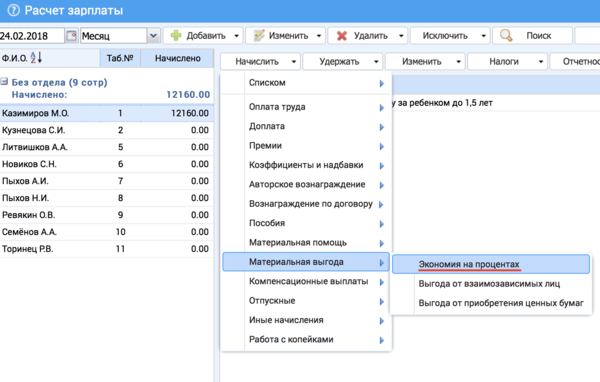
Task: Open the Пособия submenu
Action: [x=306, y=223]
